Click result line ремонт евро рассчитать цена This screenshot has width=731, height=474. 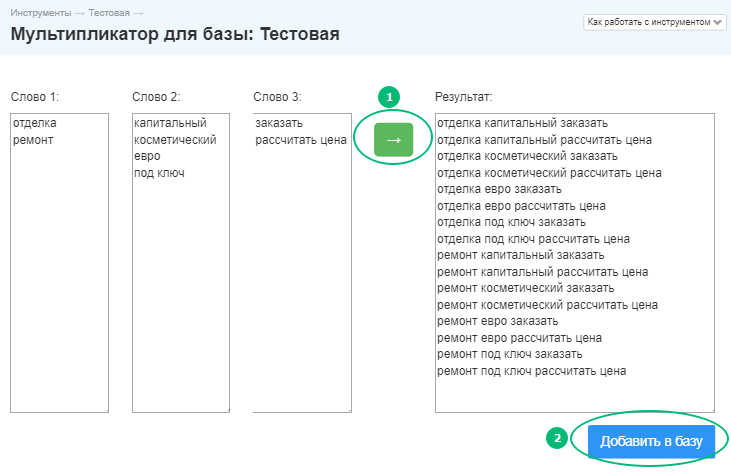(520, 338)
